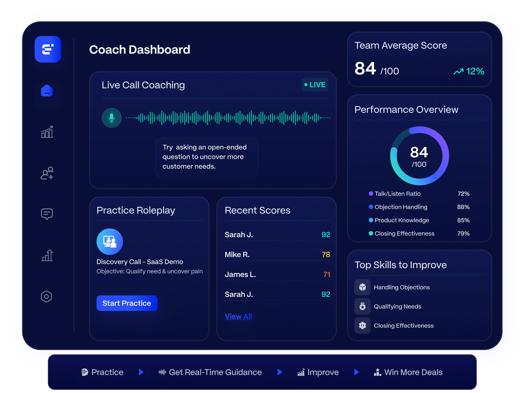Click the Coach Dashboard title

[x=140, y=49]
